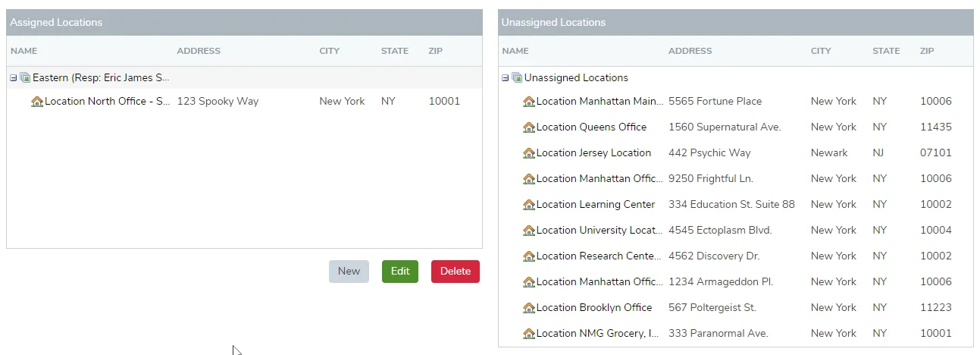Image resolution: width=980 pixels, height=355 pixels.
Task: Click house icon beside 9250 Frightful Ln. row
Action: tap(529, 179)
